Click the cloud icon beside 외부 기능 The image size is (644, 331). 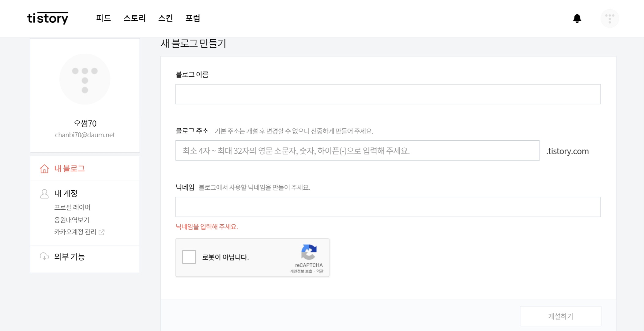coord(44,257)
